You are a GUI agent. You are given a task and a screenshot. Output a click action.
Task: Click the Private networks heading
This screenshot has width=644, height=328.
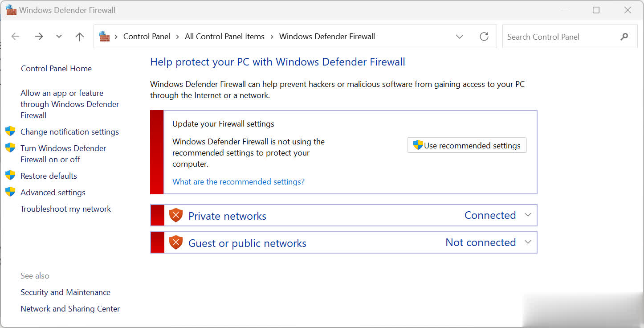click(227, 216)
